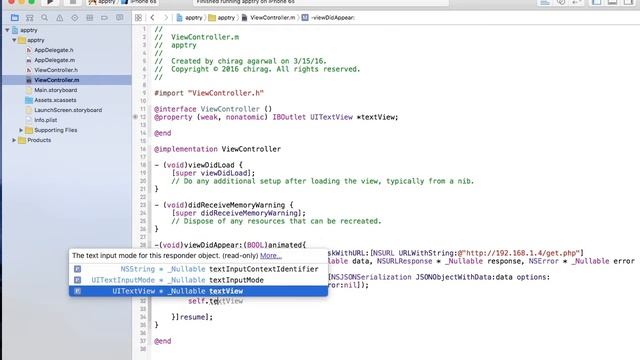Select the apptry project root row

67,30
